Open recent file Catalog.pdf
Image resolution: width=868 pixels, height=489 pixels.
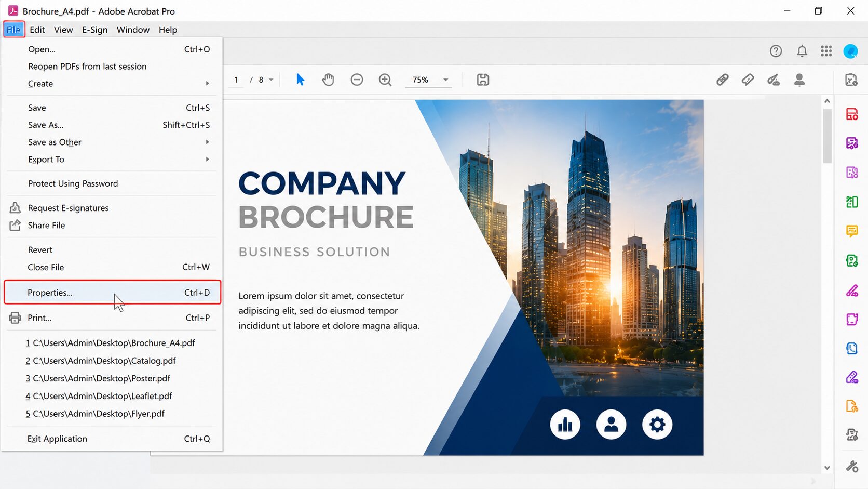click(x=112, y=361)
